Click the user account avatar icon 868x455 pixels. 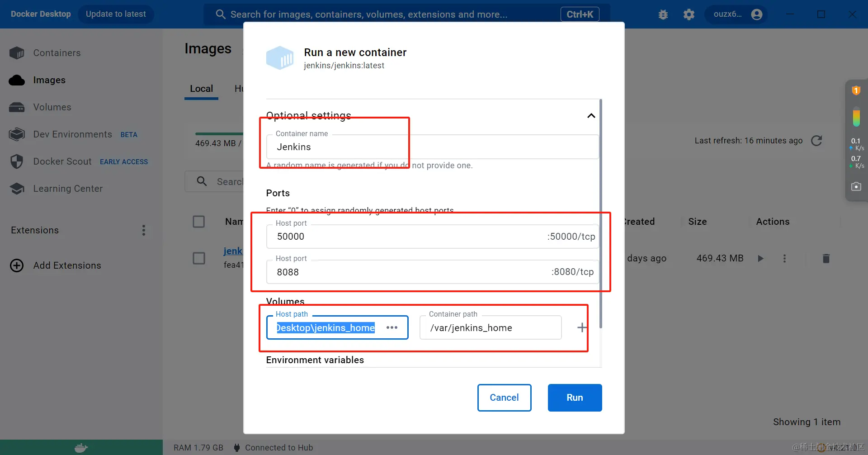tap(757, 14)
